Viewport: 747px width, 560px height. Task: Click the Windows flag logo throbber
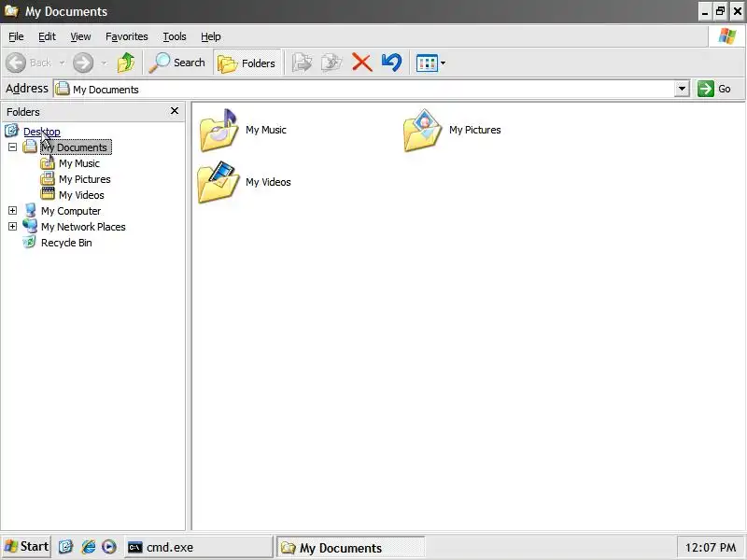point(727,36)
